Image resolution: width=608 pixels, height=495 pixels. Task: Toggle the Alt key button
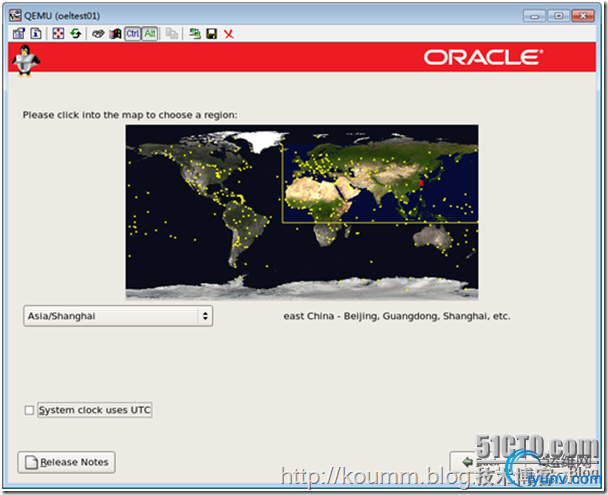150,34
